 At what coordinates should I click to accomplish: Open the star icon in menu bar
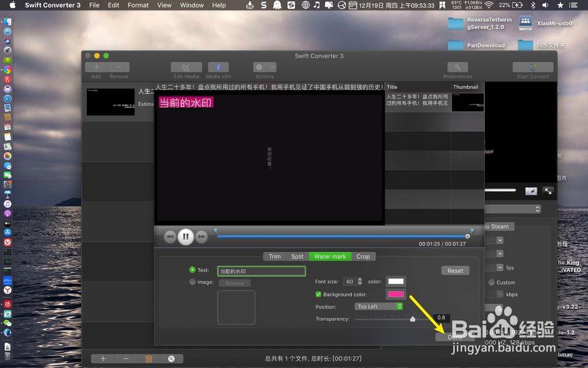[x=560, y=5]
